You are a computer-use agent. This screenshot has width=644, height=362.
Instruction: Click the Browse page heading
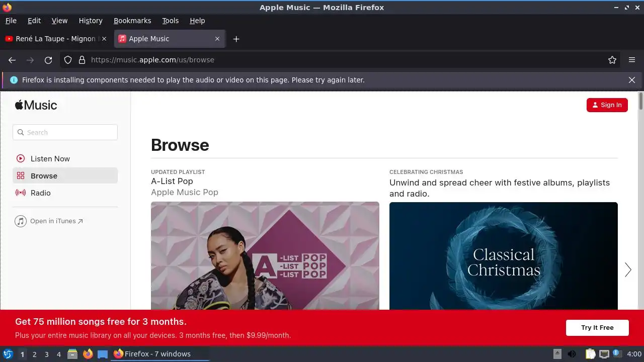[x=180, y=145]
